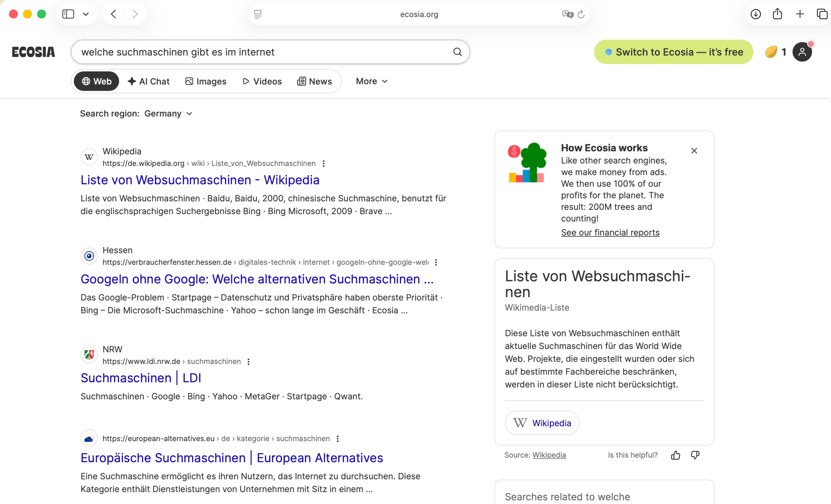Image resolution: width=831 pixels, height=504 pixels.
Task: Reload the page using refresh icon
Action: (x=581, y=14)
